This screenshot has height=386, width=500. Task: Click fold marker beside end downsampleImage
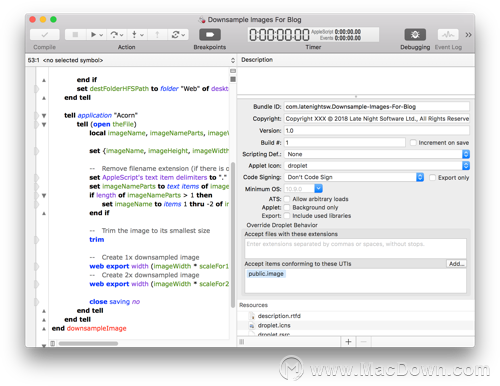pos(44,329)
